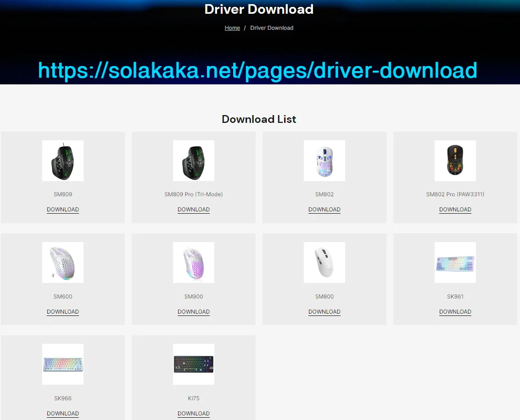Download the SM809 Pro (Tri-Mode) driver
Image resolution: width=520 pixels, height=420 pixels.
pos(194,210)
